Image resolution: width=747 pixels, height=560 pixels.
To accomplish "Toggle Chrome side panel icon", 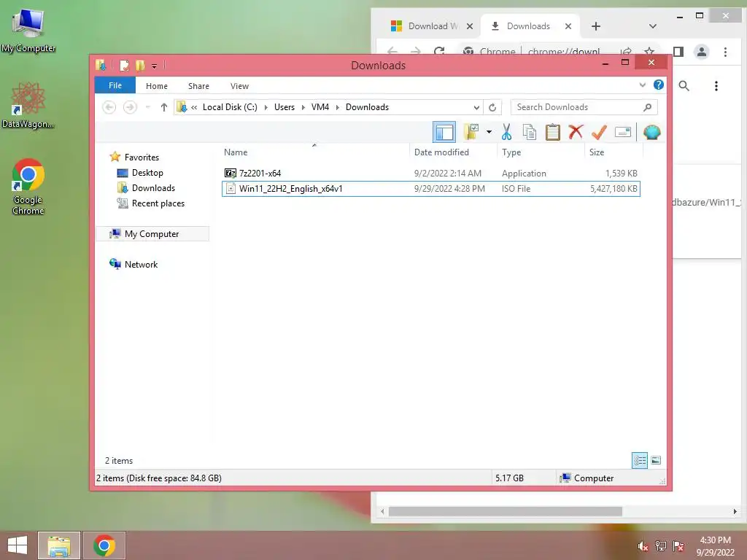I will [678, 52].
